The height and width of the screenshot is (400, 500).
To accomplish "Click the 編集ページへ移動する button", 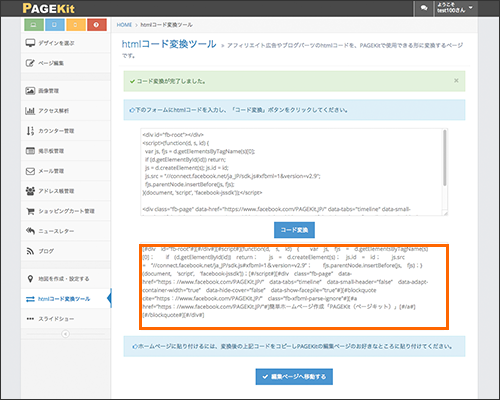I will tap(294, 377).
